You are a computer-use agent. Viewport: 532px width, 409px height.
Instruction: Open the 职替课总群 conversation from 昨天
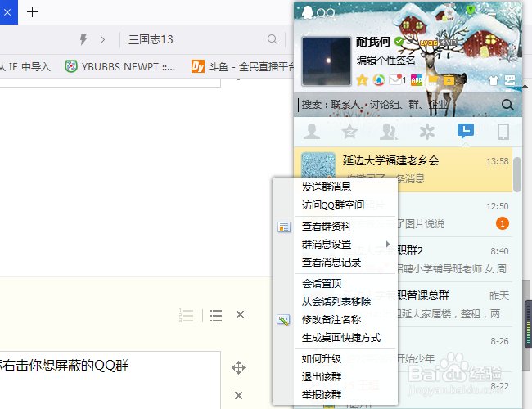454,304
